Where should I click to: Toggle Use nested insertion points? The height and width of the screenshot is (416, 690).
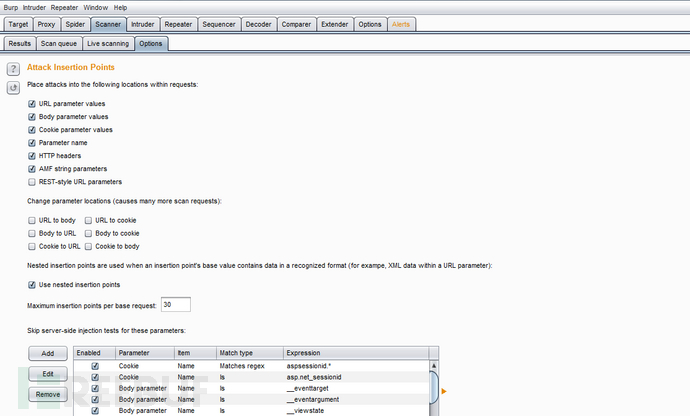pos(32,285)
